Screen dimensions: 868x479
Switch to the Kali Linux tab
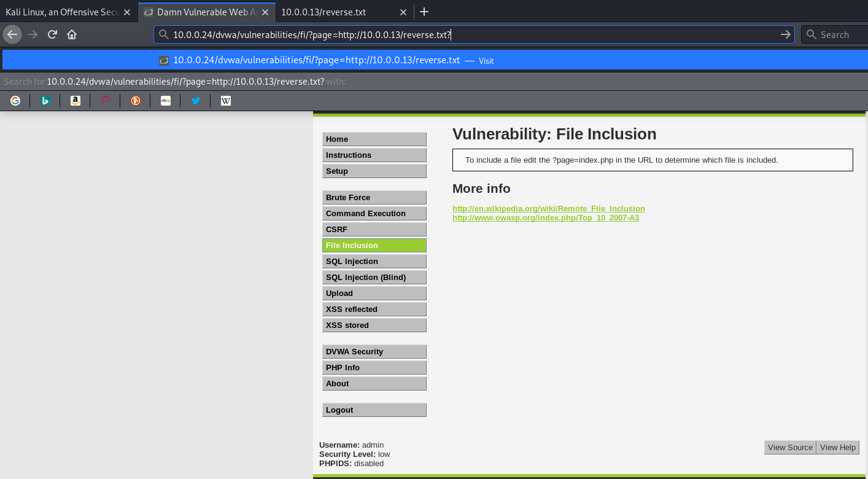click(61, 12)
